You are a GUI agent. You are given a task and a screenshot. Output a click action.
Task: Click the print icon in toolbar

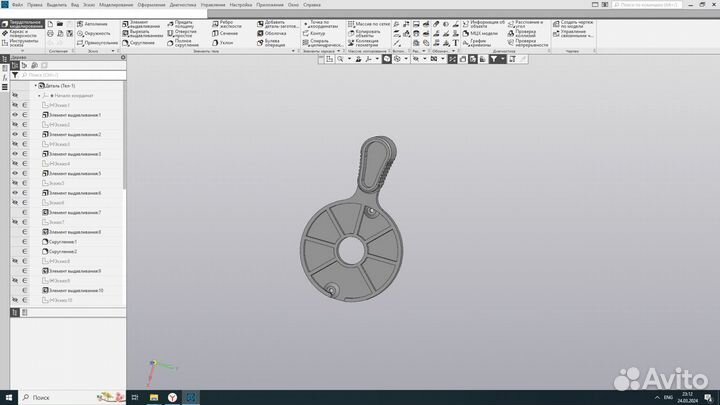point(51,34)
